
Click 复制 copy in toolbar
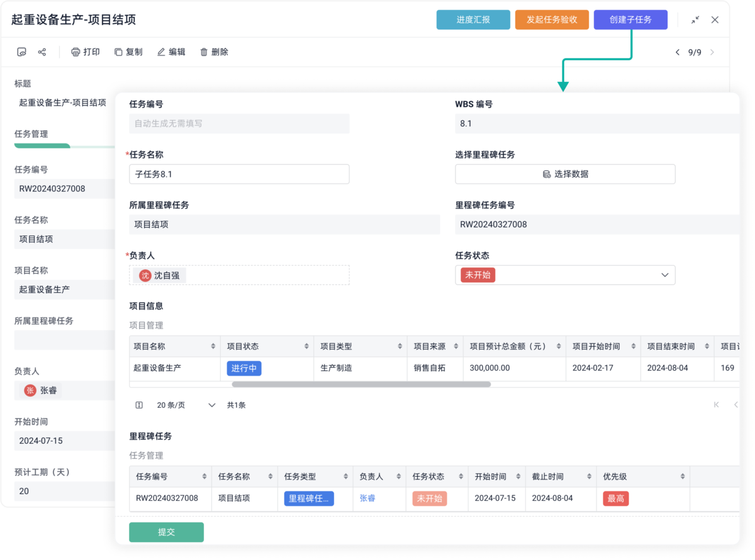[128, 52]
